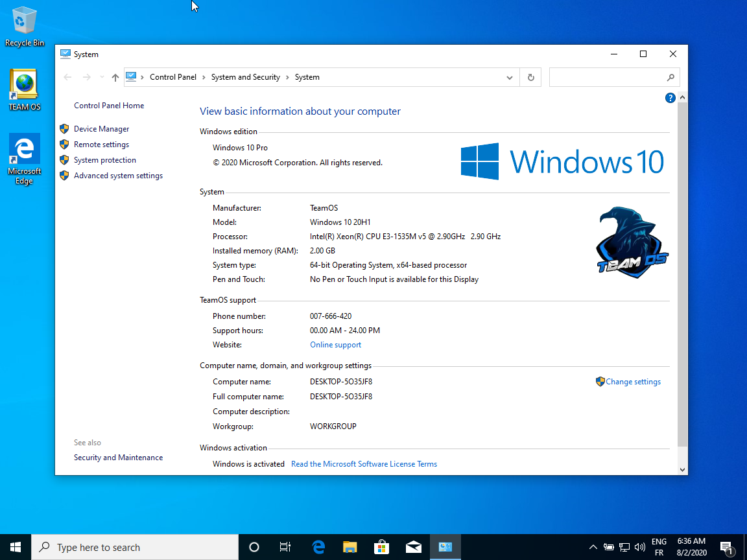Viewport: 747px width, 560px height.
Task: Open the Windows Start menu
Action: click(x=16, y=547)
